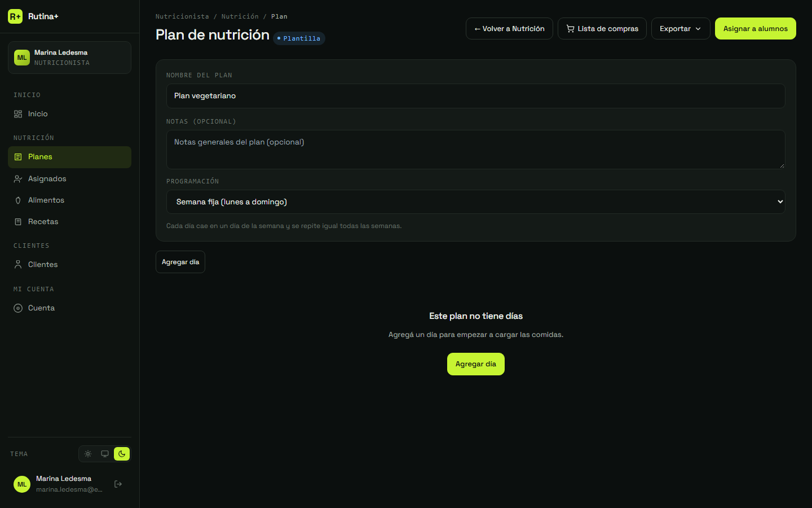Click the logout icon next to Marina Ledesma

coord(118,484)
